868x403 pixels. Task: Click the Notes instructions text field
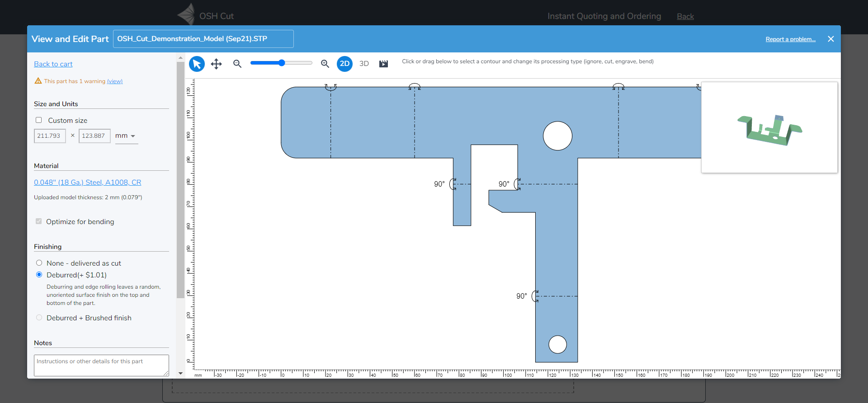[x=101, y=365]
